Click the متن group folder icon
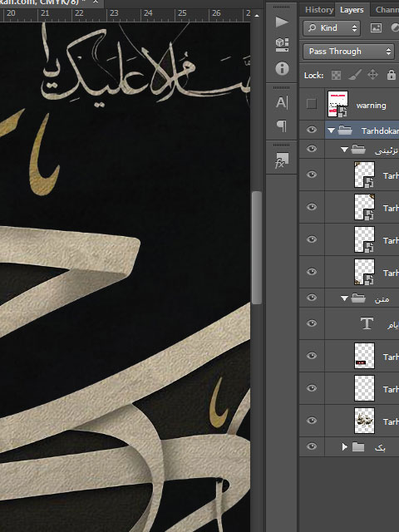The image size is (399, 532). (358, 298)
